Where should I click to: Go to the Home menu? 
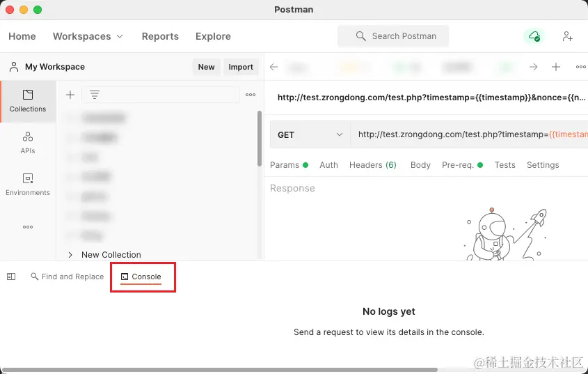point(22,36)
